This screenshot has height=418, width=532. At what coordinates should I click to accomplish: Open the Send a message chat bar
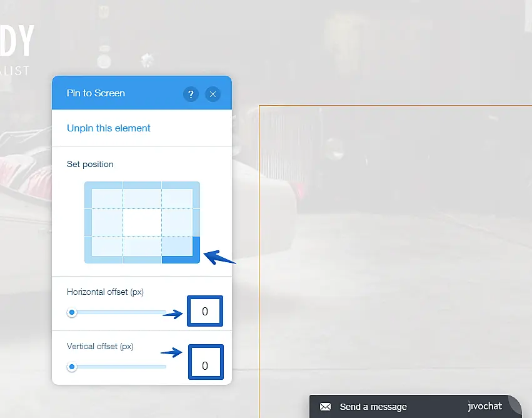(373, 407)
